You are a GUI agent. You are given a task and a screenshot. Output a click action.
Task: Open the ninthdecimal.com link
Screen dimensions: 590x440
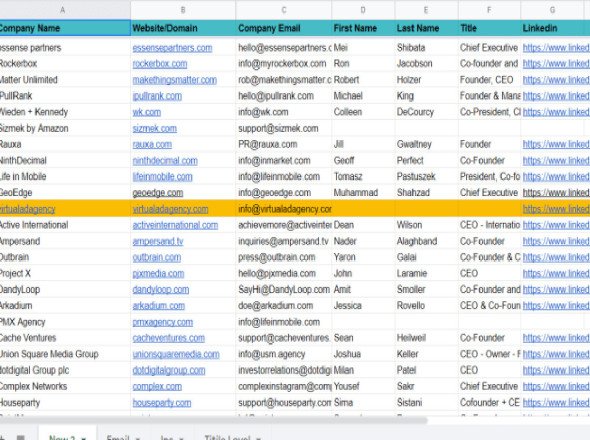pyautogui.click(x=165, y=161)
